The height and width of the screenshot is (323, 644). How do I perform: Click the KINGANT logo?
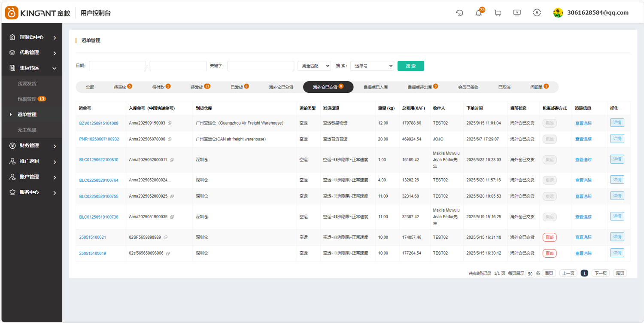click(37, 13)
